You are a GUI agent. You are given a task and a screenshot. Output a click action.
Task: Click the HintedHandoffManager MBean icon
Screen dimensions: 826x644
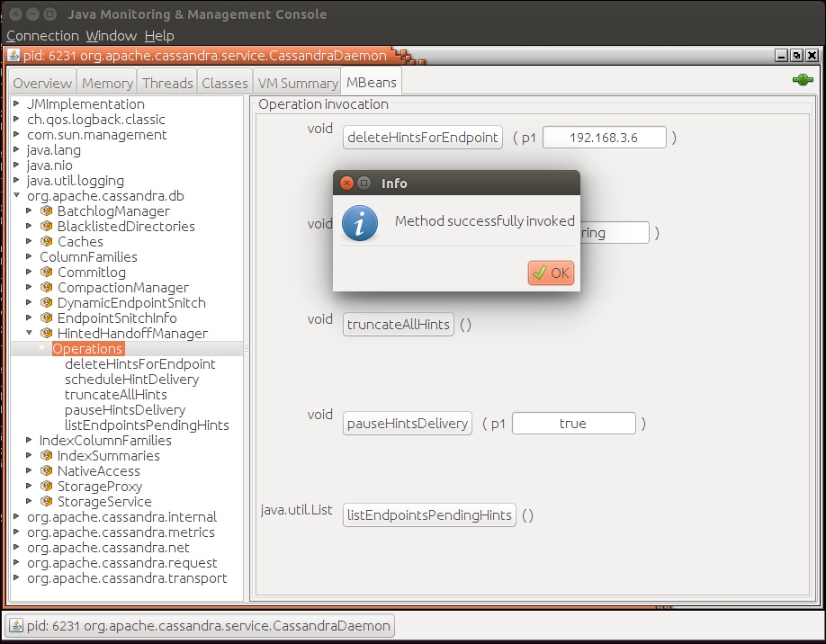point(47,333)
